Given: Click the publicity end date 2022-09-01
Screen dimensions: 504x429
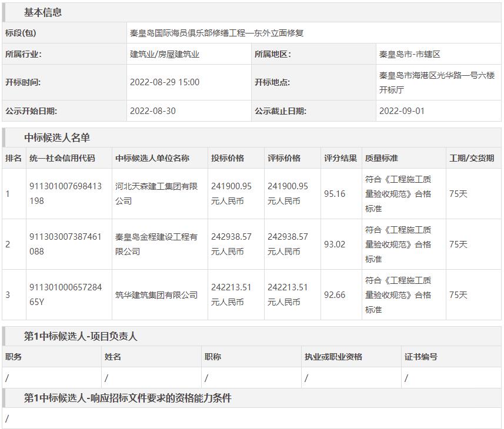Looking at the screenshot, I should 402,110.
